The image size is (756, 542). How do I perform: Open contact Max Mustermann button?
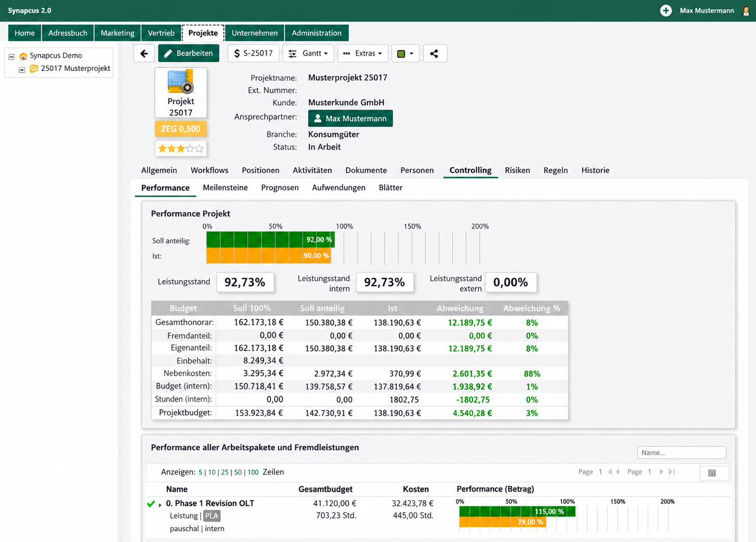(350, 118)
